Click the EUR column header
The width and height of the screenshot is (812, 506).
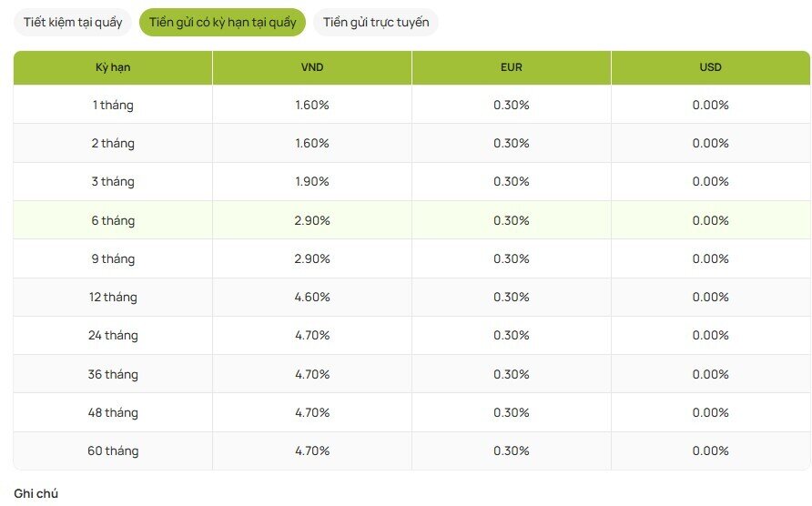click(x=512, y=67)
